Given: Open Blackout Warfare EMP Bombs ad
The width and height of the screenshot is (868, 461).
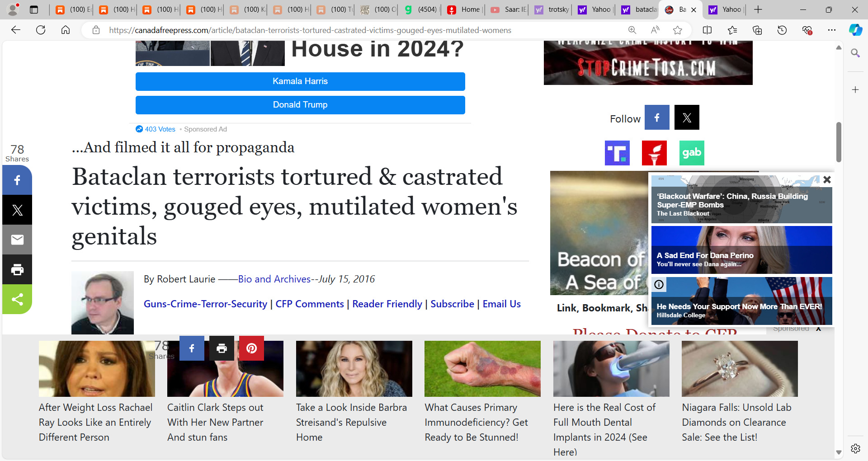Looking at the screenshot, I should coord(741,199).
